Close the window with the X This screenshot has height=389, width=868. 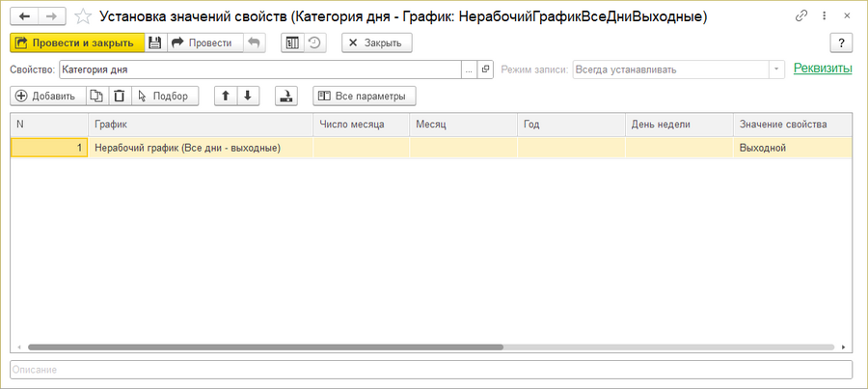[847, 16]
